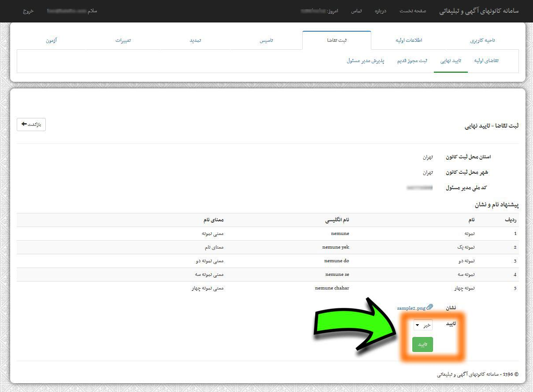This screenshot has height=392, width=533.
Task: Click the green تایید submit button
Action: 422,344
